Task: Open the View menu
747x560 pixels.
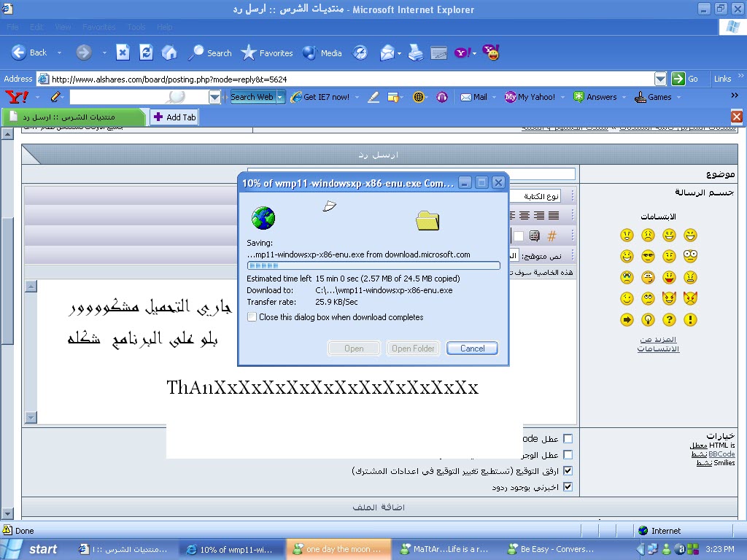Action: tap(63, 27)
